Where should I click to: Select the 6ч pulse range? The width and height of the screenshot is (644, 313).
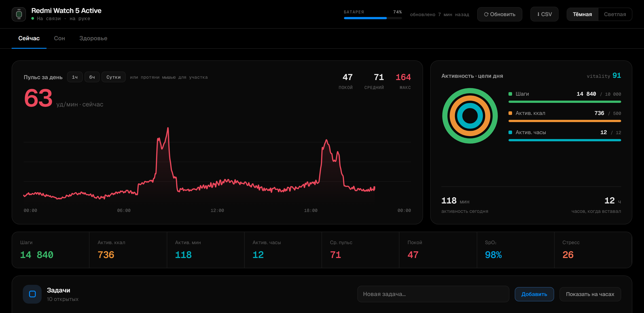point(92,77)
